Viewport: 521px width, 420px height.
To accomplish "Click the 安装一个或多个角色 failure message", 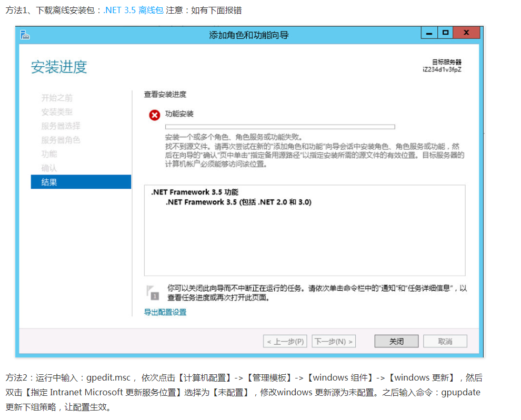I will coord(234,137).
